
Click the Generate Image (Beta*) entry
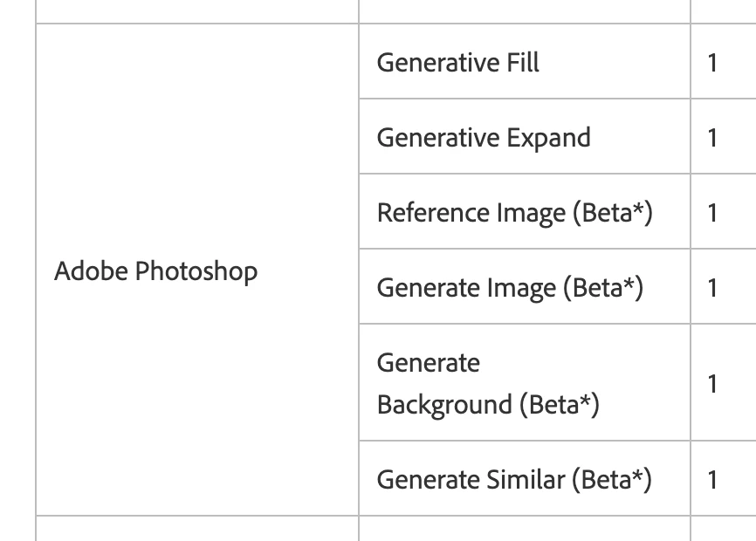pyautogui.click(x=510, y=288)
